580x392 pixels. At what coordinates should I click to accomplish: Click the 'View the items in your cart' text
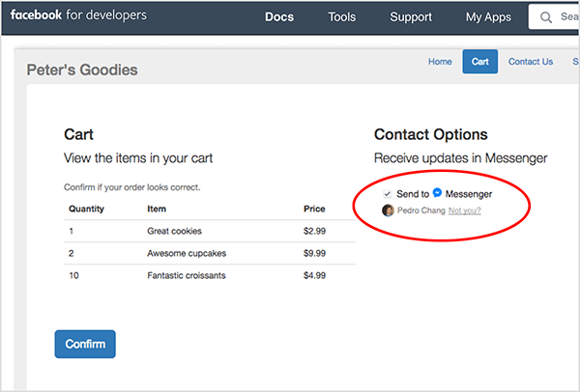pos(138,158)
